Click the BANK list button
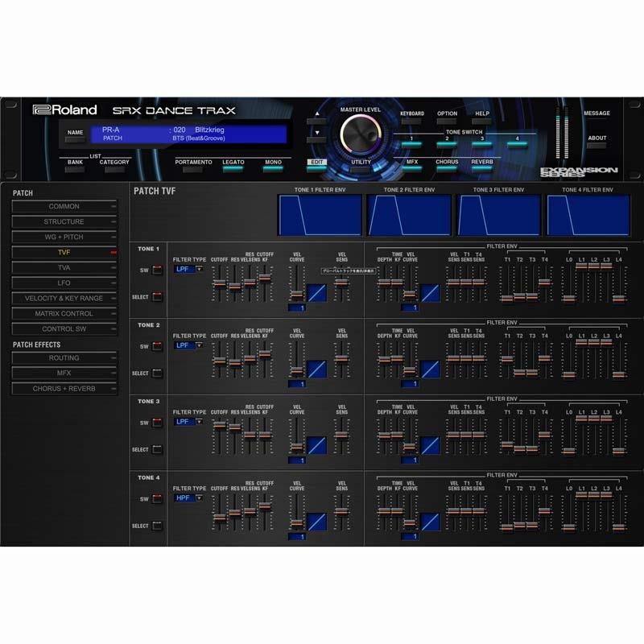This screenshot has height=644, width=644. point(75,169)
